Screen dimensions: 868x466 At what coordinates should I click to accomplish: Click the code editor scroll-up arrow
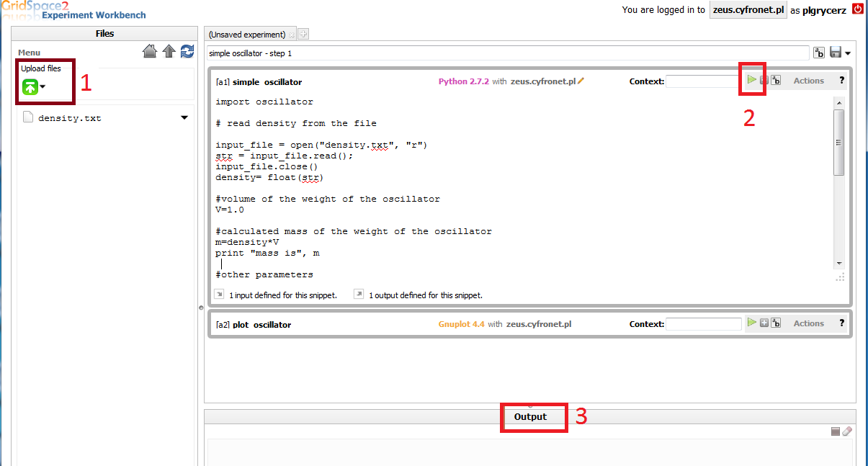pyautogui.click(x=838, y=102)
